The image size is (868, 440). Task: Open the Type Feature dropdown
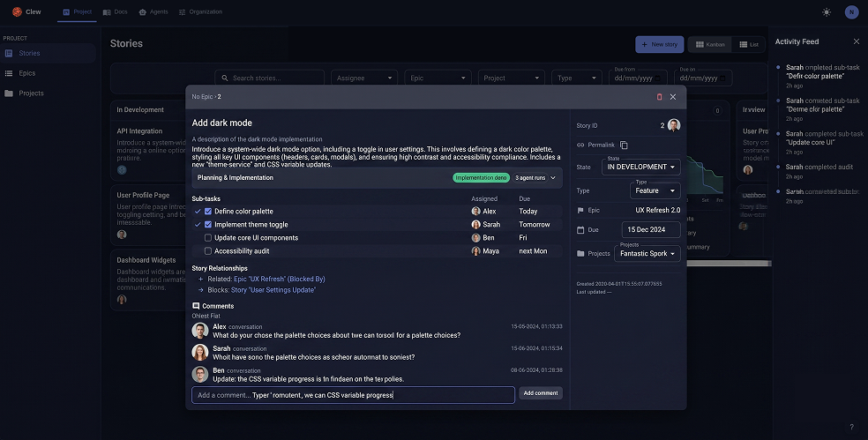coord(655,190)
